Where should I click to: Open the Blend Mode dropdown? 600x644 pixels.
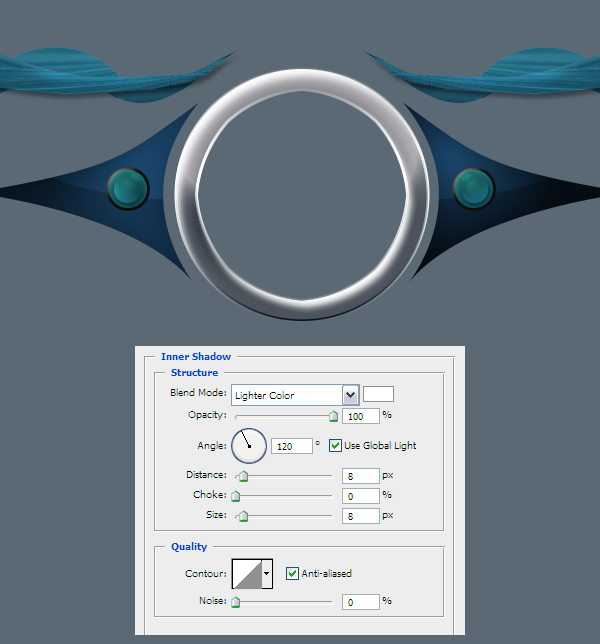(295, 395)
